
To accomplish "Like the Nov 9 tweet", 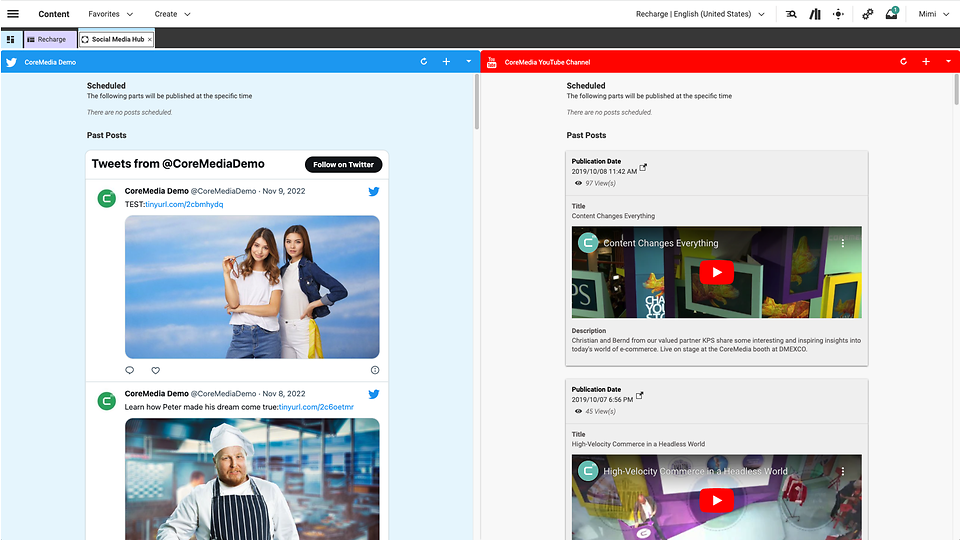I will 156,370.
